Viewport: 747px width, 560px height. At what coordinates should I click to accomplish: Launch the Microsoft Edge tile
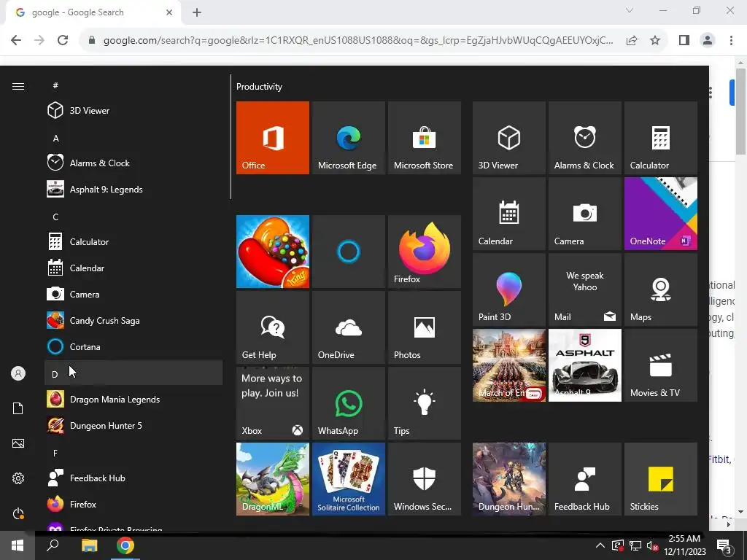click(x=348, y=138)
